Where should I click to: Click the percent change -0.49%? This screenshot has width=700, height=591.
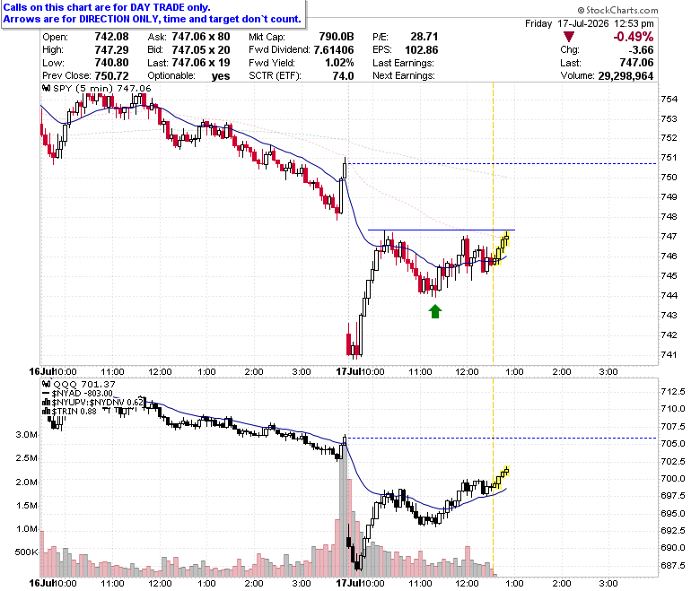pos(633,37)
